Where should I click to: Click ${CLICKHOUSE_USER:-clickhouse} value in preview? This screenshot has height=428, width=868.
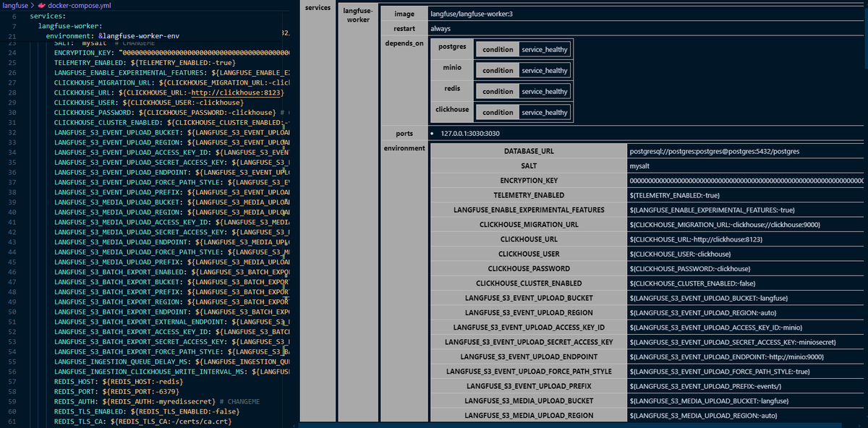point(680,254)
